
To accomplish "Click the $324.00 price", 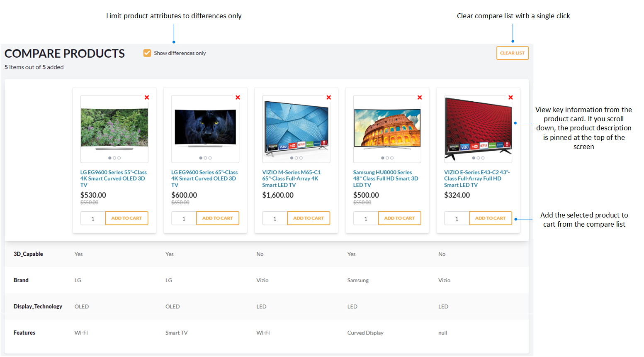I will point(457,195).
